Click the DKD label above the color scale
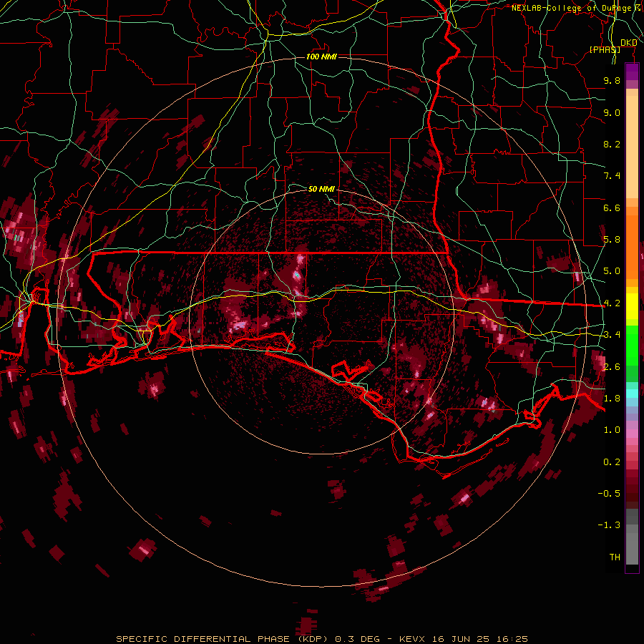Screen dimensions: 644x644 pyautogui.click(x=628, y=43)
